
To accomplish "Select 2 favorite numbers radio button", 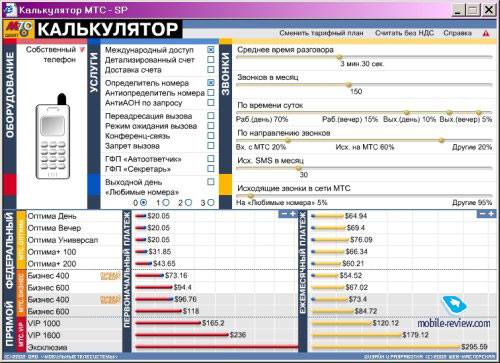I will pos(188,202).
